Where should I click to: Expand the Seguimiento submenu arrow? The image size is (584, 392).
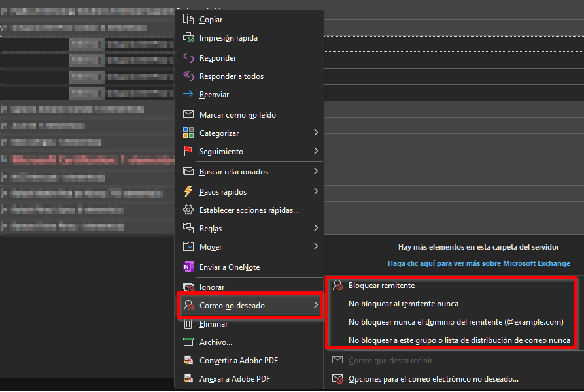pos(316,152)
